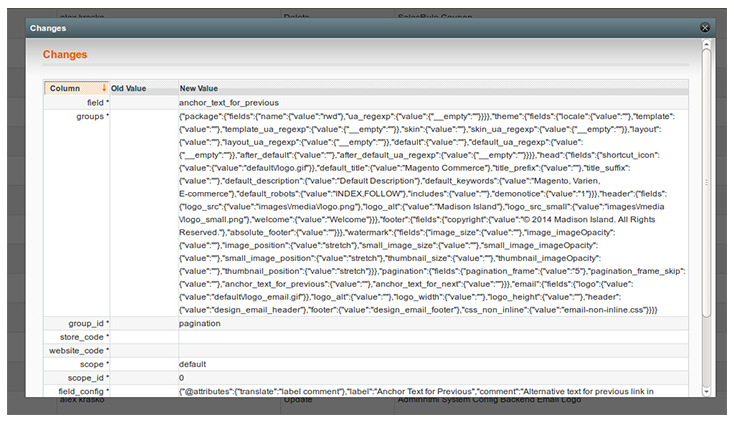734x424 pixels.
Task: Click the vertical scrollbar thumb
Action: 706,183
